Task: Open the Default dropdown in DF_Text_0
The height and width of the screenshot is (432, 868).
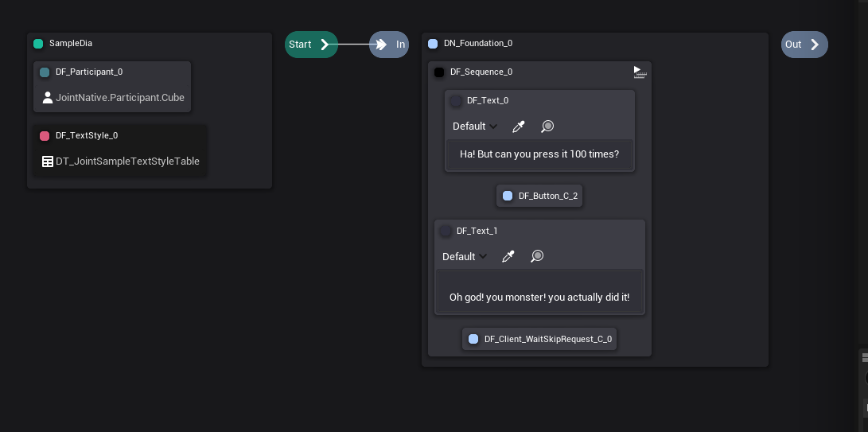Action: pos(475,126)
